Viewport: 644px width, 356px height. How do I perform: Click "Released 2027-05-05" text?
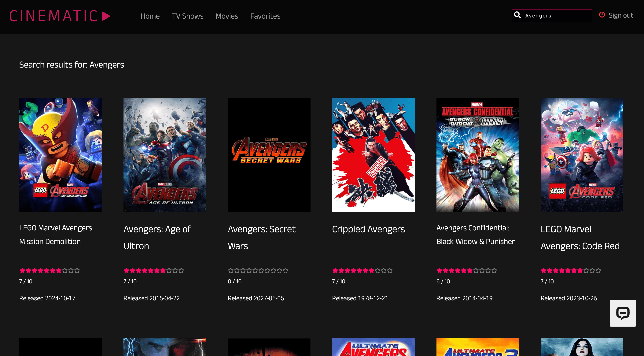256,298
